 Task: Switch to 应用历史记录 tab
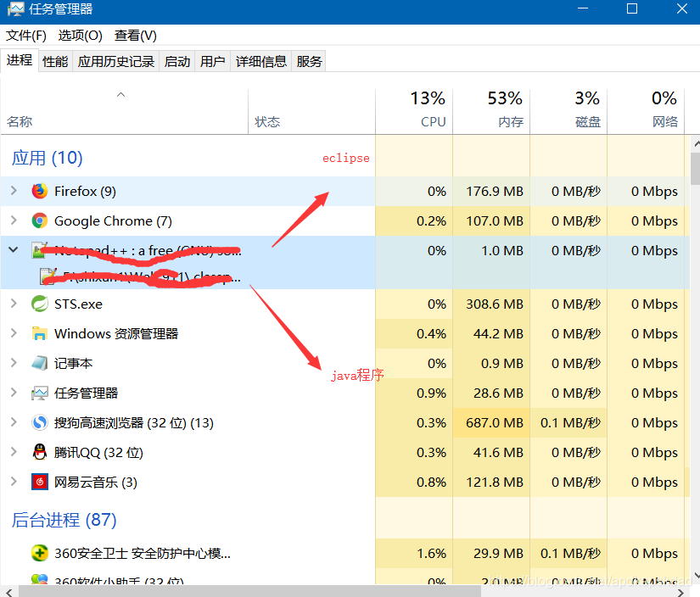click(116, 61)
